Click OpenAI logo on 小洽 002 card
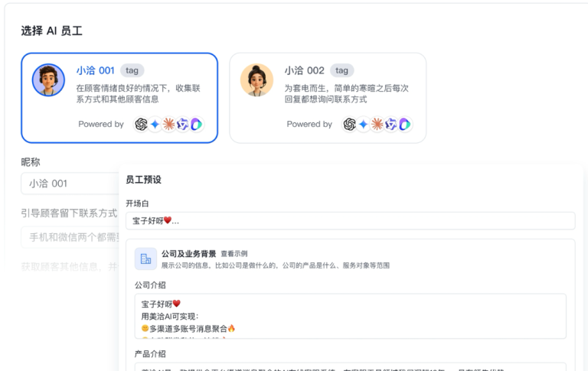The image size is (588, 371). 349,124
